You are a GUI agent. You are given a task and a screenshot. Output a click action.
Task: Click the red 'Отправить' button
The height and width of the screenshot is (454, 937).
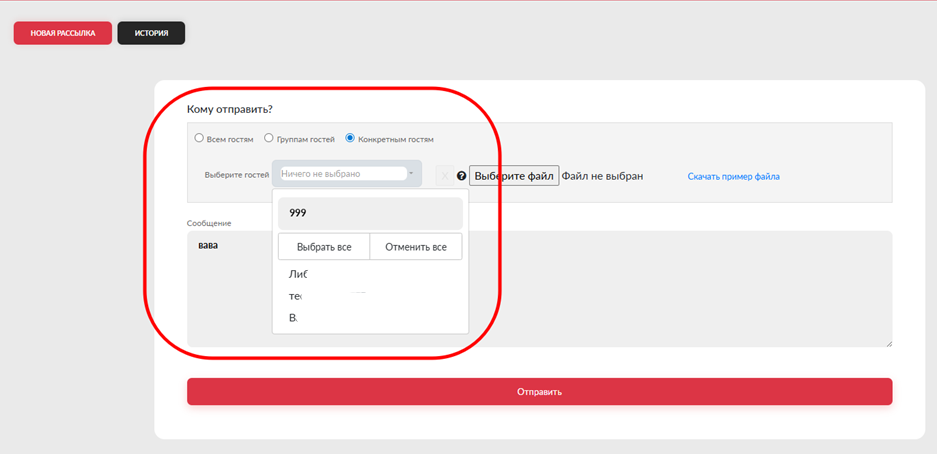[x=539, y=392]
